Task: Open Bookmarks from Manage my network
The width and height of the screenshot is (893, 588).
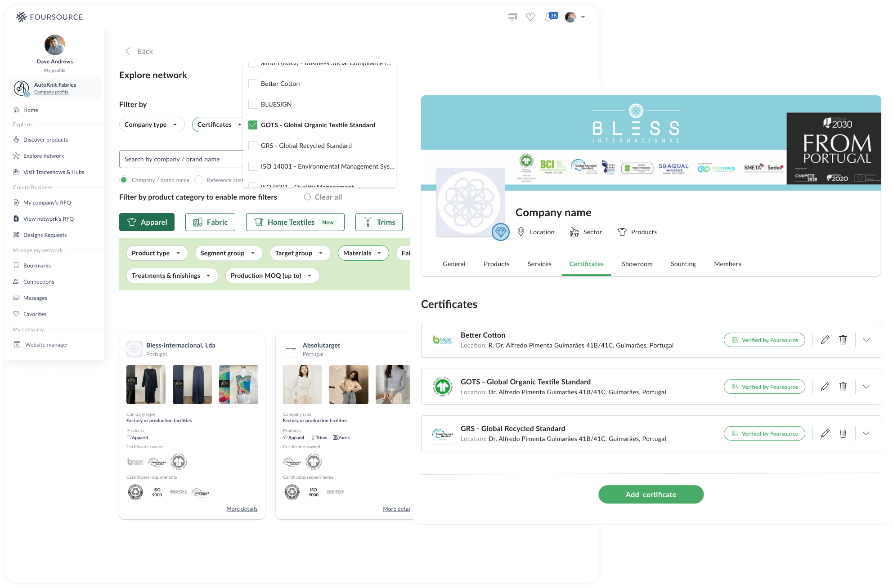Action: coord(37,265)
